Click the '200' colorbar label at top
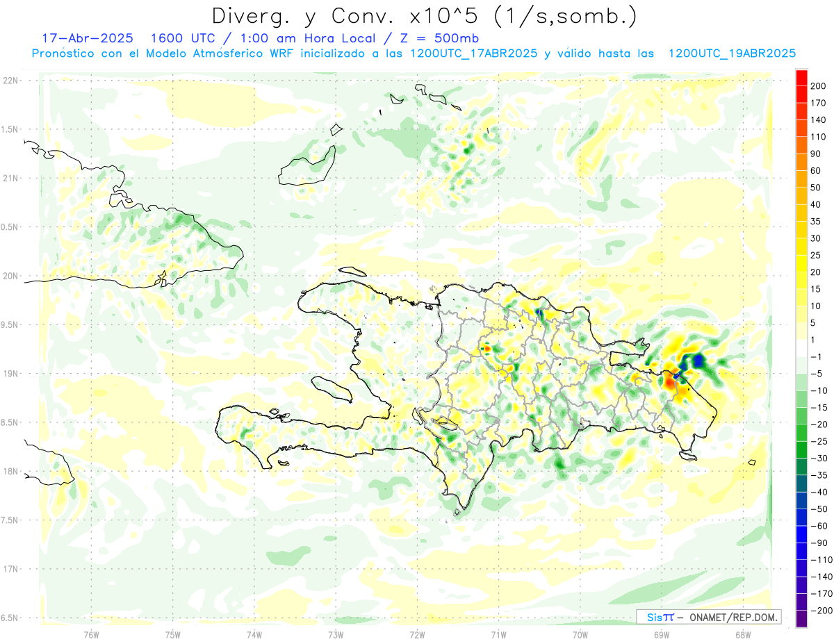 818,85
